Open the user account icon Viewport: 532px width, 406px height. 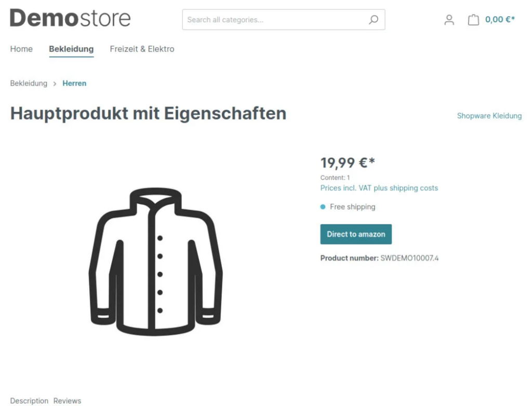(449, 20)
